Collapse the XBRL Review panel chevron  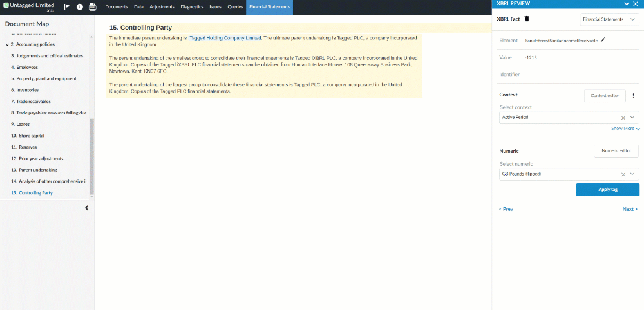click(625, 4)
